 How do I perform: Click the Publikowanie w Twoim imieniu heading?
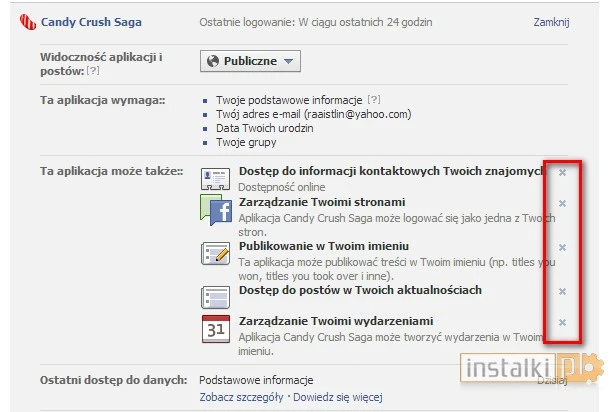tap(324, 246)
